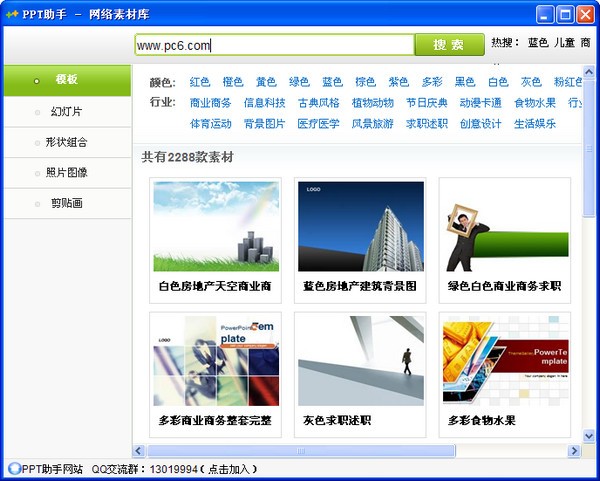Viewport: 600px width, 481px height.
Task: Select the man holding frame template
Action: 504,226
